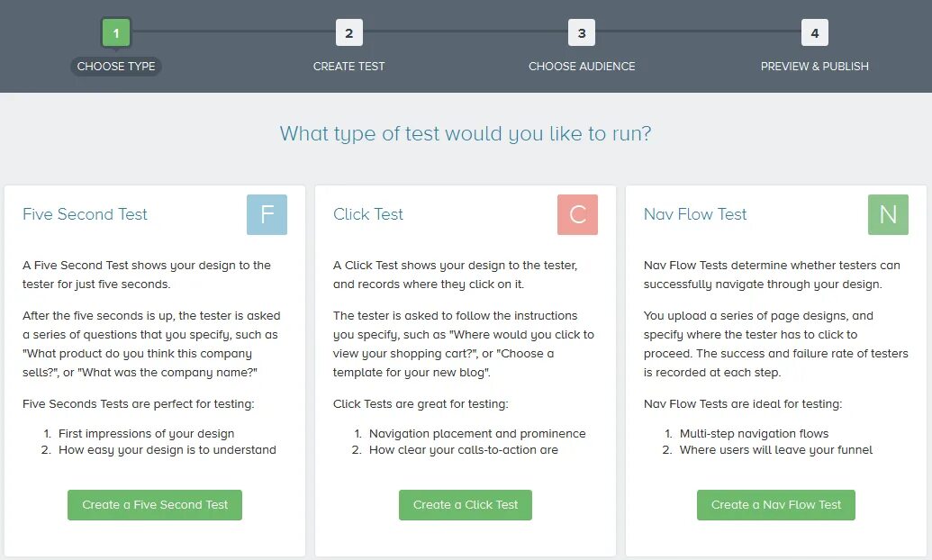Screen dimensions: 932x560
Task: Open step 4 number badge
Action: tap(814, 33)
